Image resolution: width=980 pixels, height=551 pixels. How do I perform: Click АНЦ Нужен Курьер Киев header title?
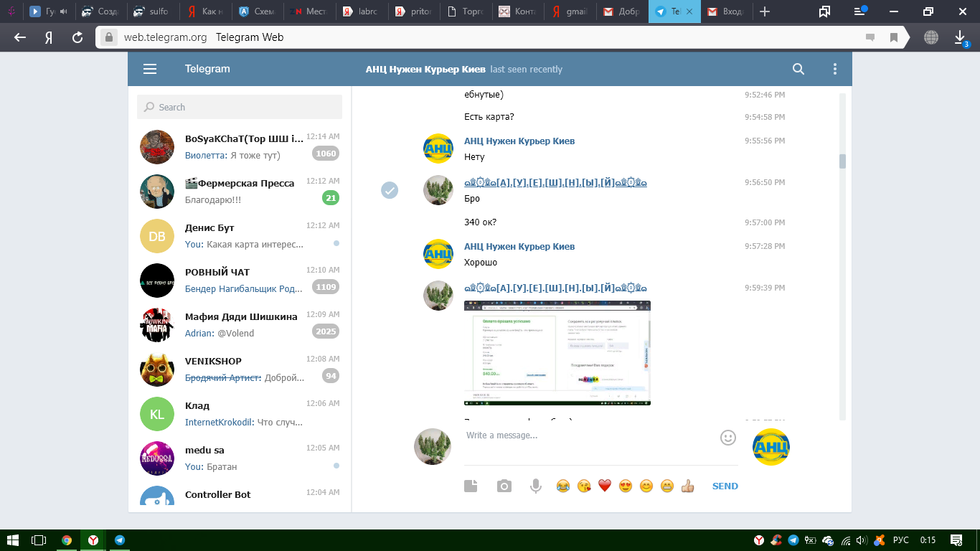[425, 70]
